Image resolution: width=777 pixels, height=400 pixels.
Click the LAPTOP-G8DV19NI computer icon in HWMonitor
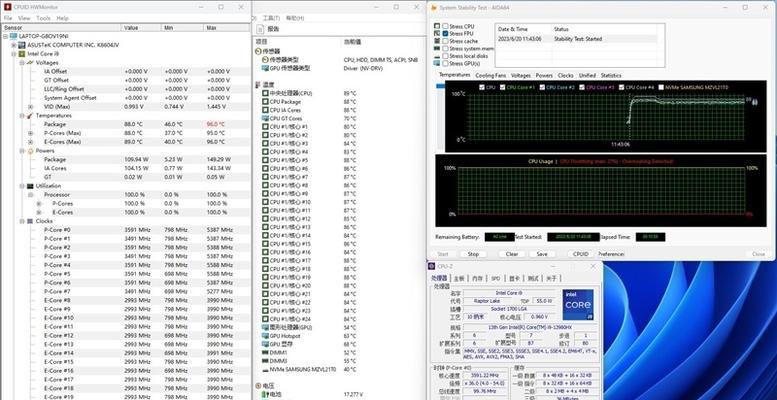13,36
